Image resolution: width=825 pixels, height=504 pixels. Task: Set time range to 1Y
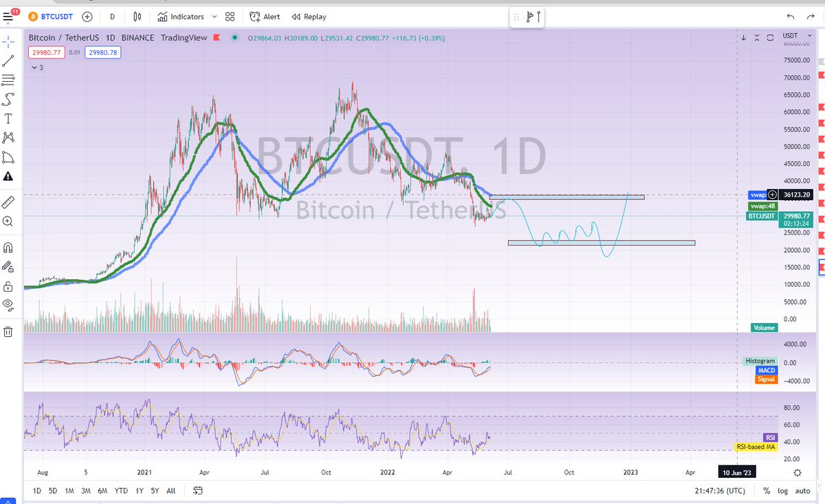pos(140,491)
